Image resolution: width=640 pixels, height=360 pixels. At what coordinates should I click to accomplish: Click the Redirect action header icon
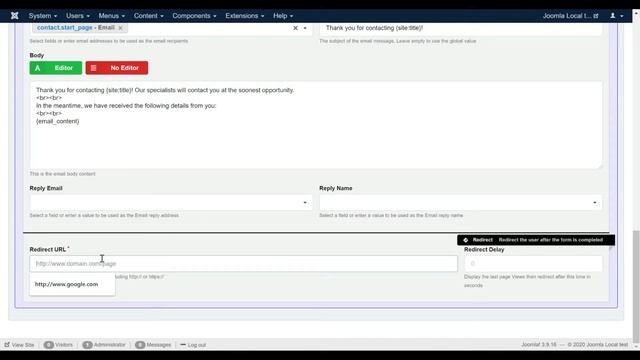[x=466, y=240]
